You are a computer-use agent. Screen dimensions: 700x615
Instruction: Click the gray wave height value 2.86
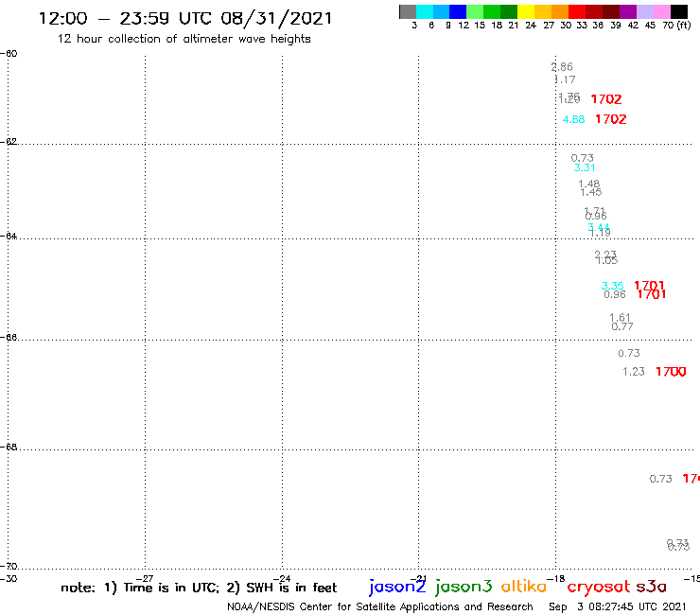562,67
